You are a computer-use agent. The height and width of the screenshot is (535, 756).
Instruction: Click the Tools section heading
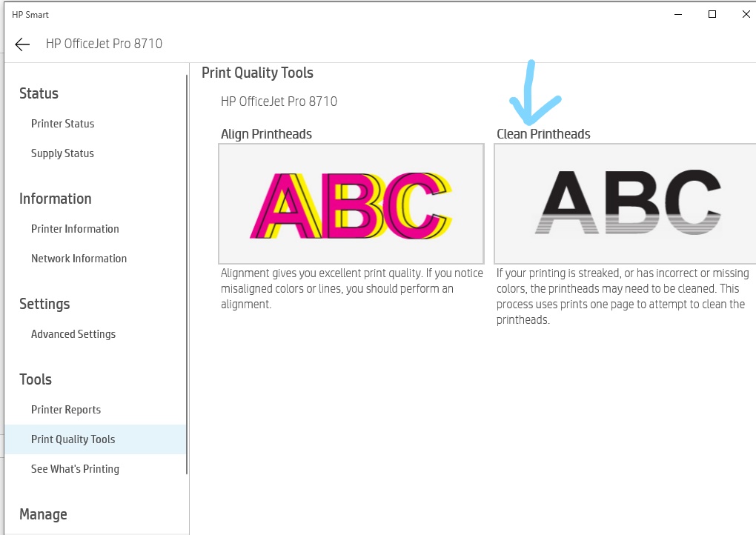pos(35,379)
